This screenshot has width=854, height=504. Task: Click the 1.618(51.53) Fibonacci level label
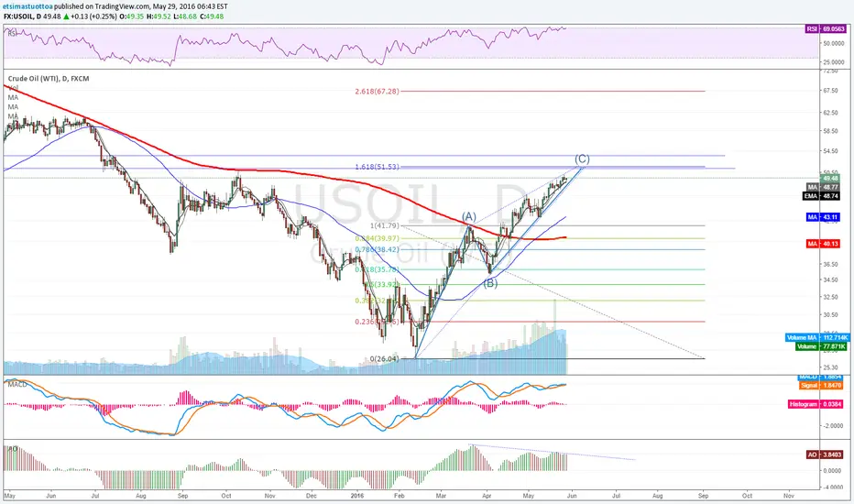(377, 167)
